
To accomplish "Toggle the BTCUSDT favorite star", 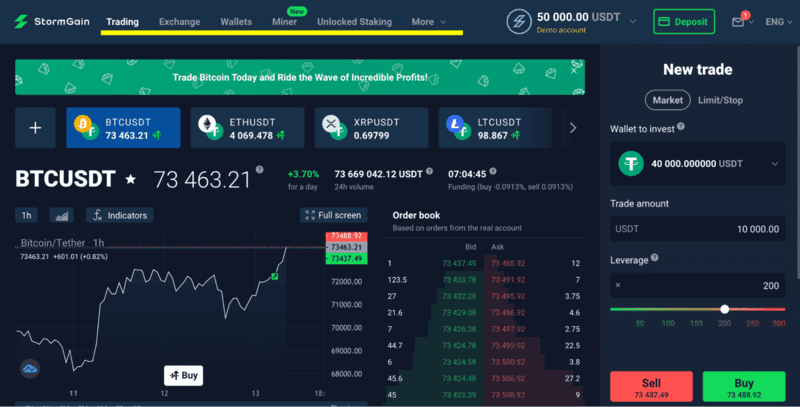I will [x=131, y=179].
